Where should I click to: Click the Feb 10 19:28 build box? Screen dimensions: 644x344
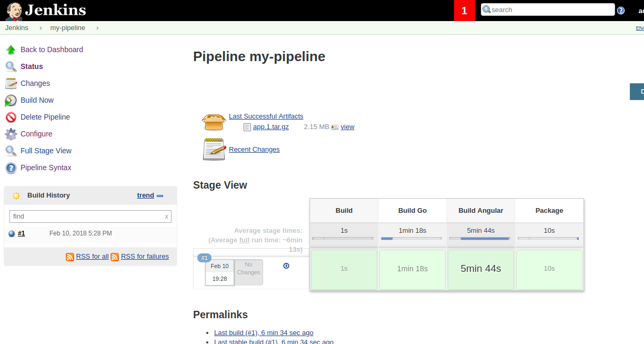(x=220, y=272)
